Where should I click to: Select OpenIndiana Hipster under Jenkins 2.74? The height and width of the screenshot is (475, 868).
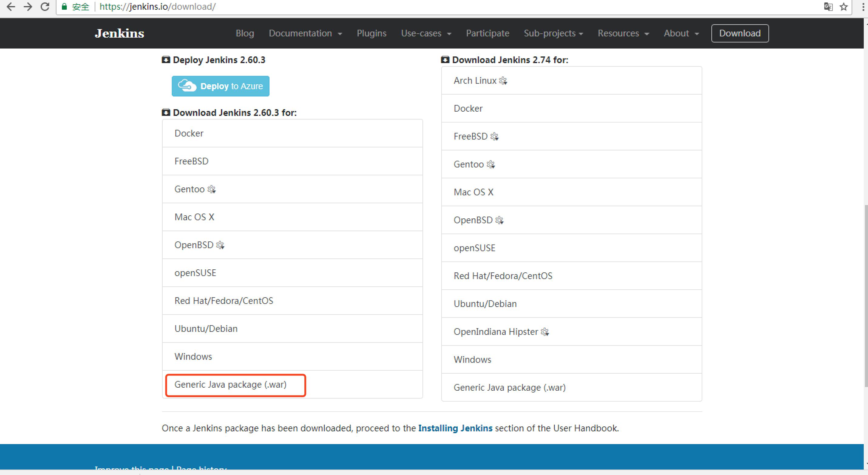pos(571,332)
